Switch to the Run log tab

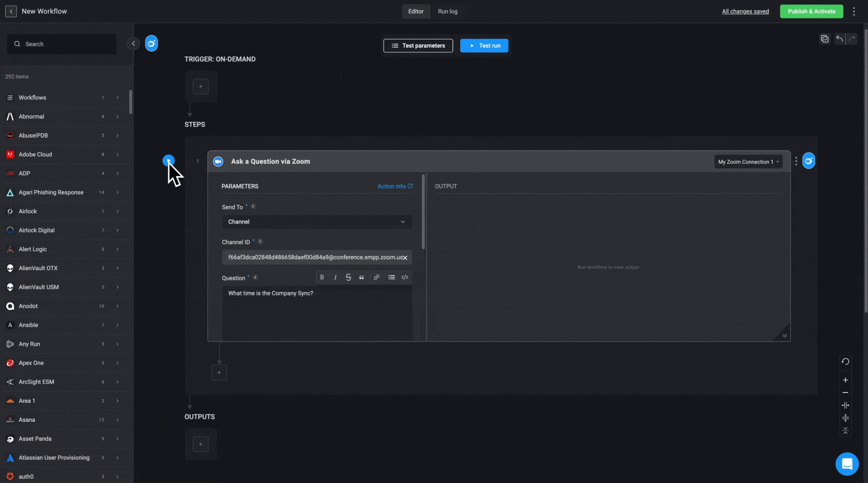pos(447,11)
